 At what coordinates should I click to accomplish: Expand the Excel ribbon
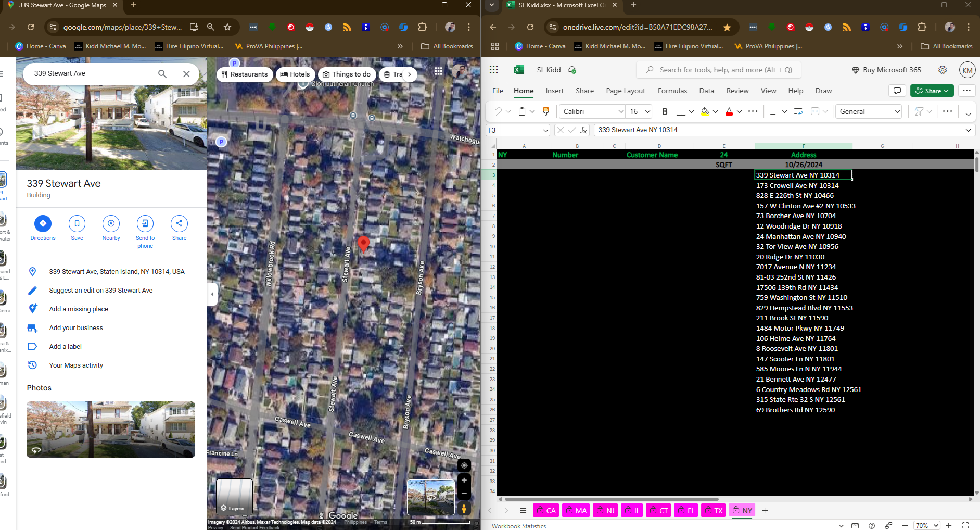click(x=968, y=115)
